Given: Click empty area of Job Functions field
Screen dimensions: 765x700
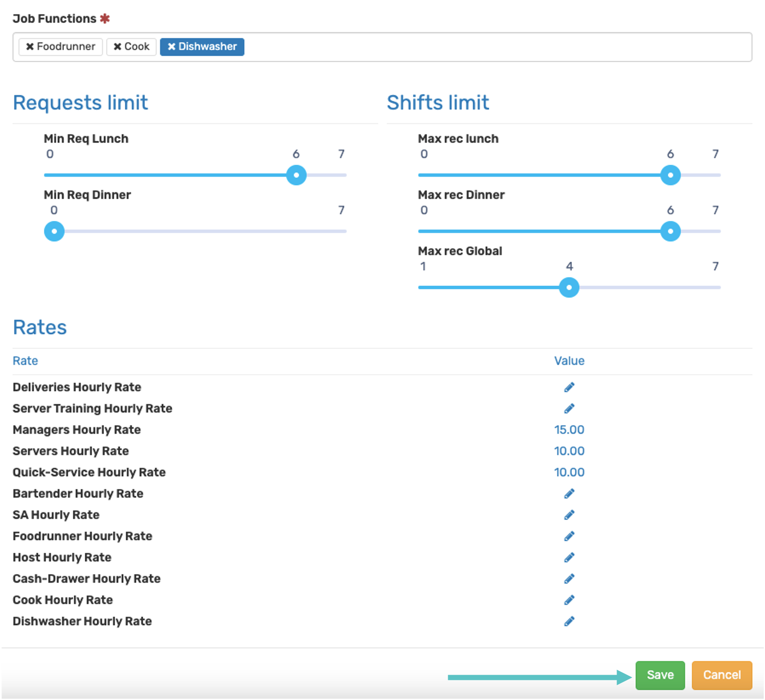Looking at the screenshot, I should [493, 47].
